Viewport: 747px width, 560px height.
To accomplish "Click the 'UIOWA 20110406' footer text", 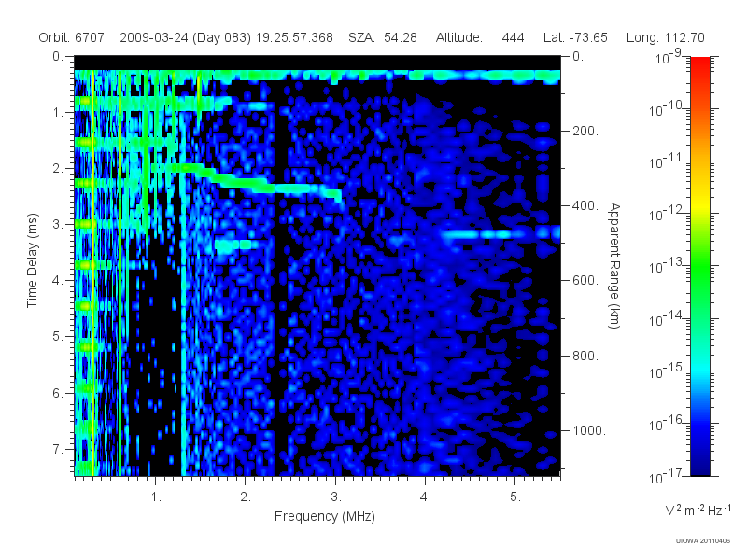I will click(703, 541).
